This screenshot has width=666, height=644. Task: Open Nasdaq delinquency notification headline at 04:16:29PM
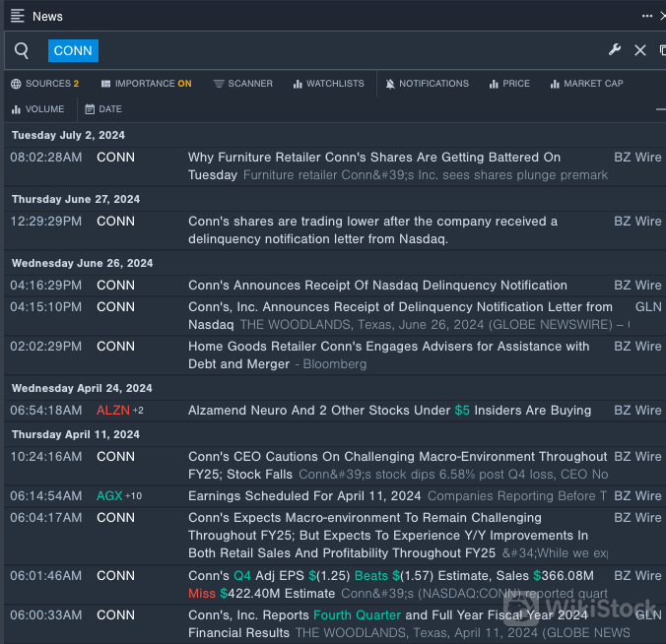pyautogui.click(x=377, y=286)
